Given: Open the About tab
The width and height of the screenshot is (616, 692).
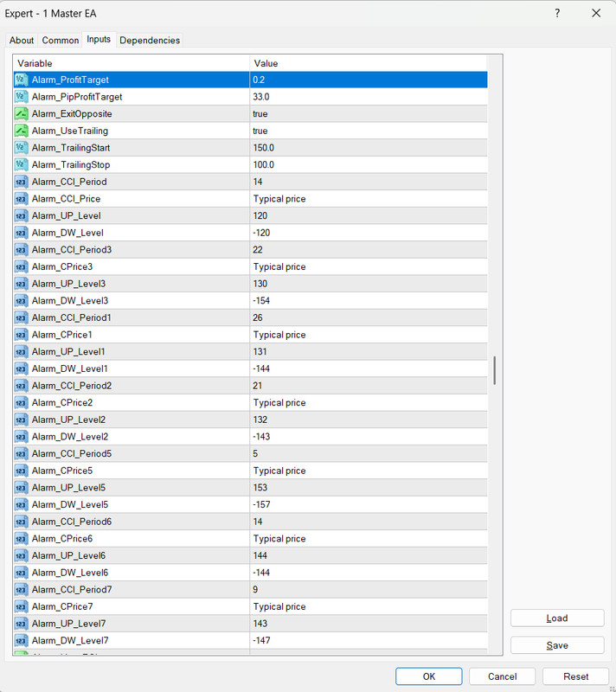Looking at the screenshot, I should 22,40.
